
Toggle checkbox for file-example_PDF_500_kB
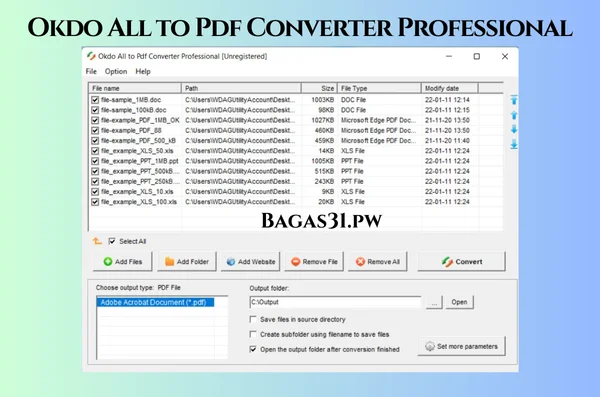[x=95, y=141]
